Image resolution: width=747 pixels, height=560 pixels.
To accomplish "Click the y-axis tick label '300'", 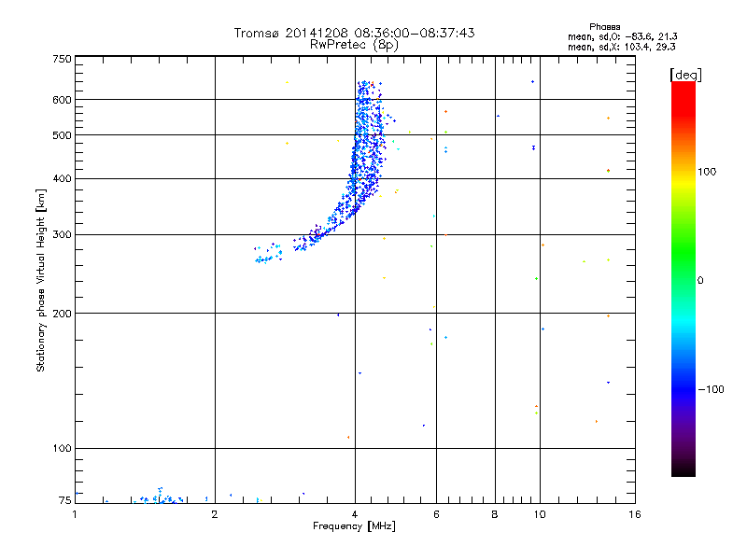I will [63, 235].
